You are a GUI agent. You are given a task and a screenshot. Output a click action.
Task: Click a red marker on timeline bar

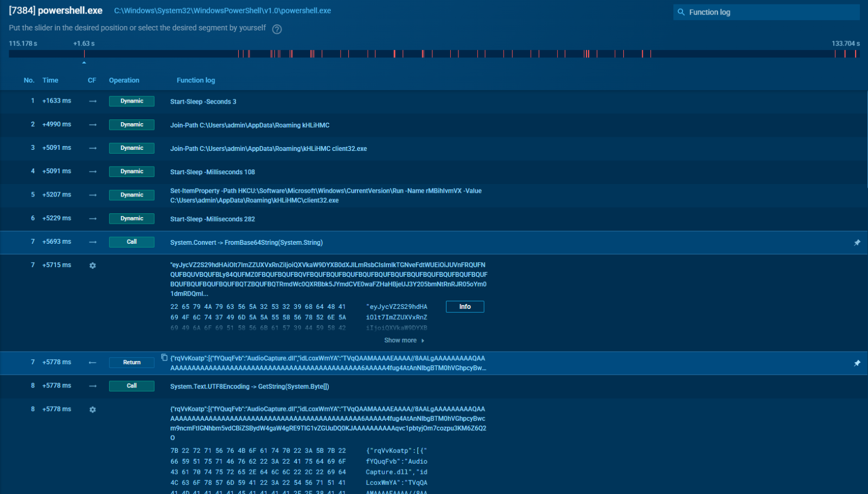(x=291, y=54)
